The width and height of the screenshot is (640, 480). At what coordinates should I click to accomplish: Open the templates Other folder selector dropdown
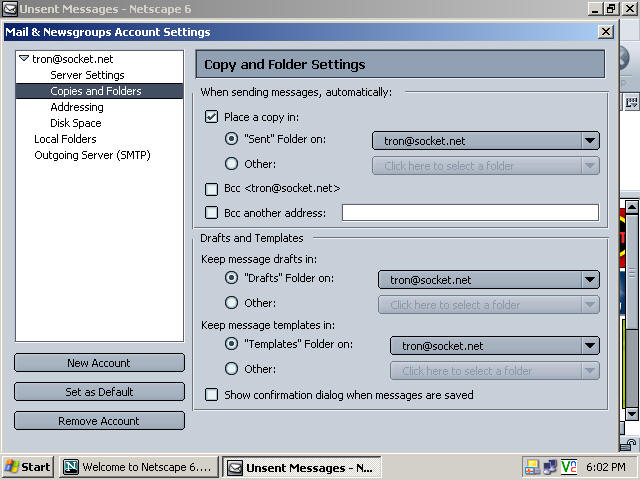coord(495,371)
